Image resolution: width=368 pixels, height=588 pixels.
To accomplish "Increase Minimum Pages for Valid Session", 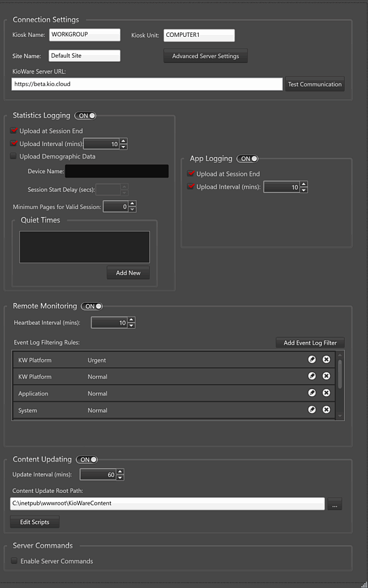I will coord(133,204).
